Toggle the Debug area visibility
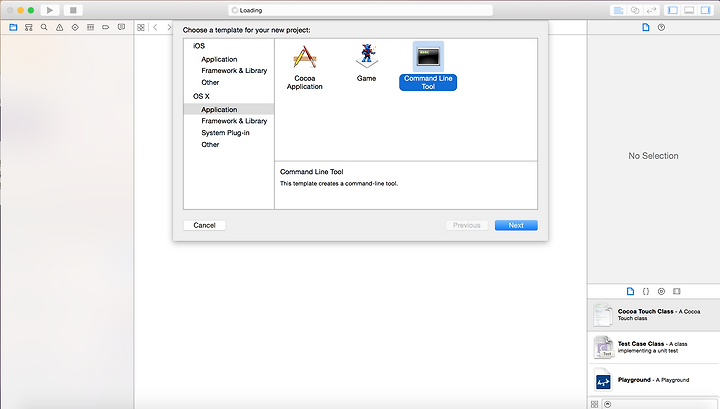The image size is (720, 409). [689, 10]
